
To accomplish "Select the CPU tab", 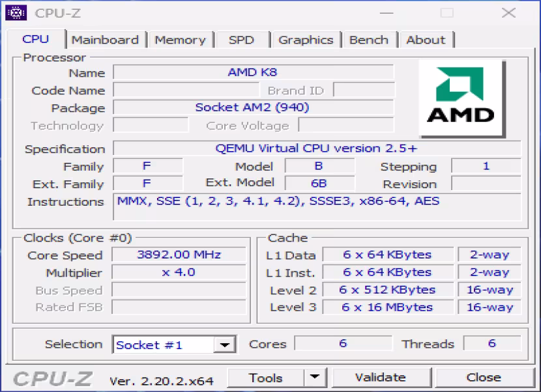I will (36, 39).
